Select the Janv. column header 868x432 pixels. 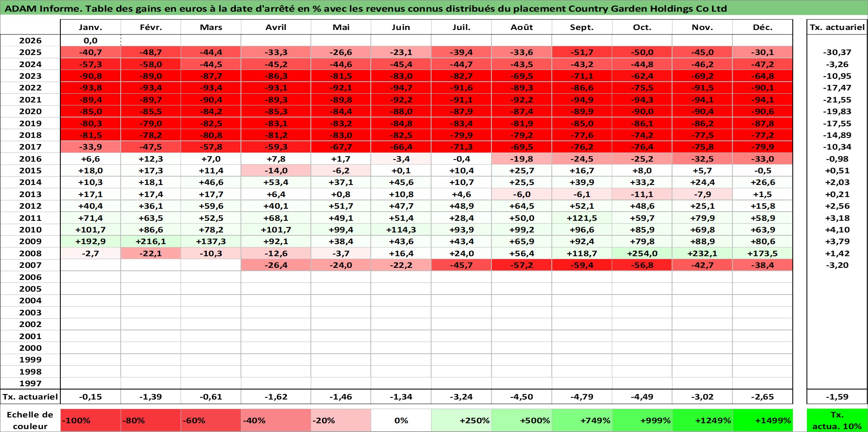91,27
